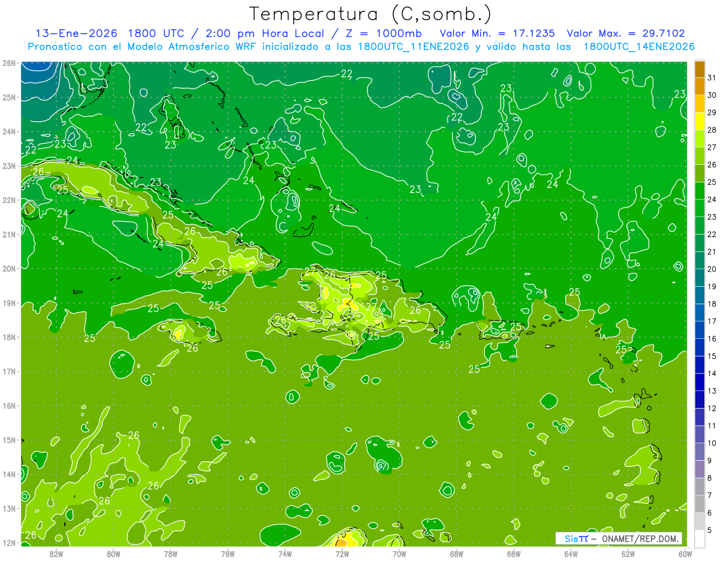Click the longitude axis label 68W

coord(456,554)
